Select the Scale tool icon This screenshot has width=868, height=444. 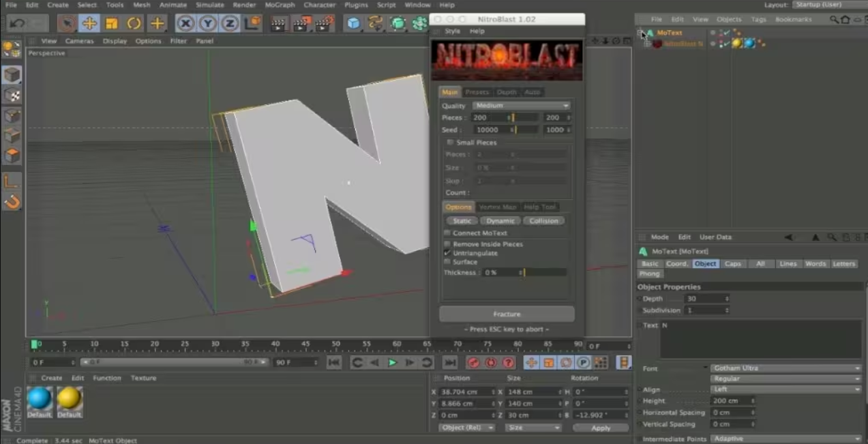112,24
